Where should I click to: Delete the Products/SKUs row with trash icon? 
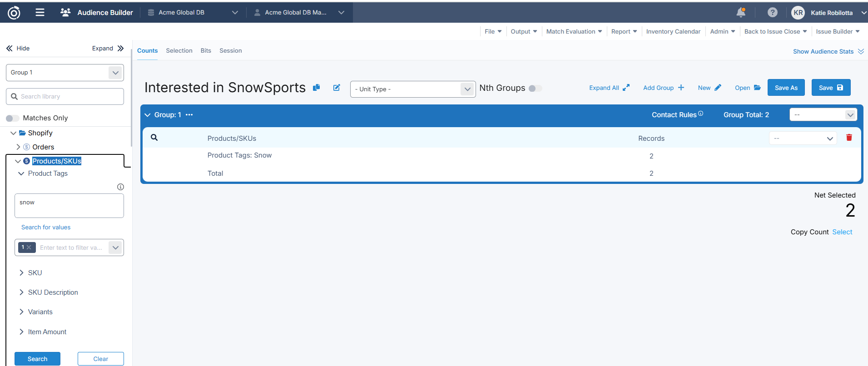[x=849, y=138]
